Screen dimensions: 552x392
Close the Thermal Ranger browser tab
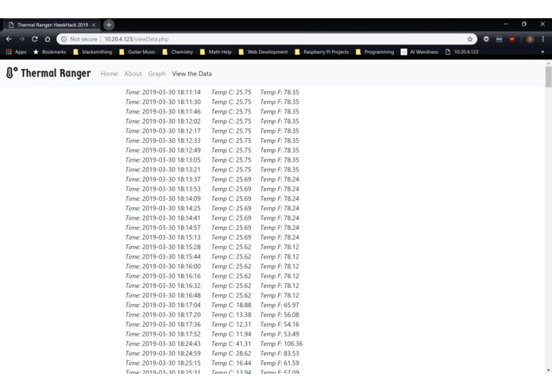tap(94, 25)
